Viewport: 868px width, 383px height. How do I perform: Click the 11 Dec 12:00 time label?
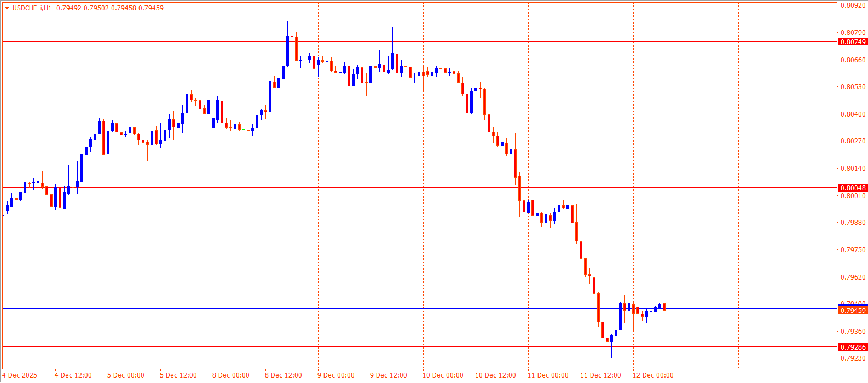click(x=600, y=375)
